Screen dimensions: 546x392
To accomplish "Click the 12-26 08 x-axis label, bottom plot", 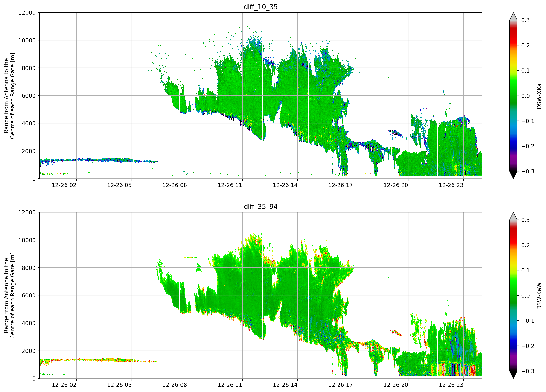I will (x=175, y=385).
